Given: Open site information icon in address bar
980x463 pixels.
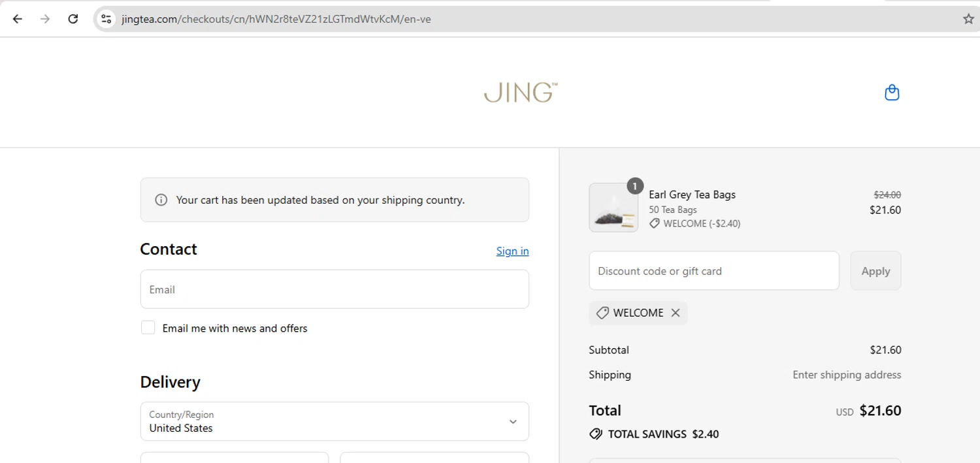Looking at the screenshot, I should click(106, 19).
